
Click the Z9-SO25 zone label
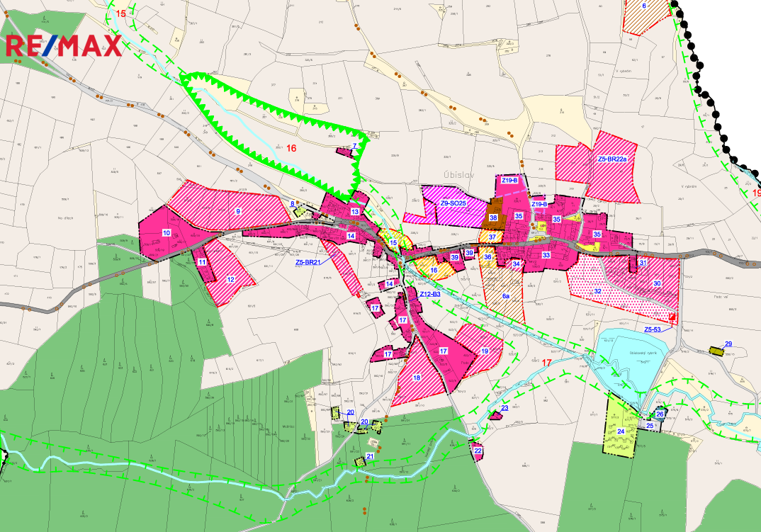coord(453,203)
